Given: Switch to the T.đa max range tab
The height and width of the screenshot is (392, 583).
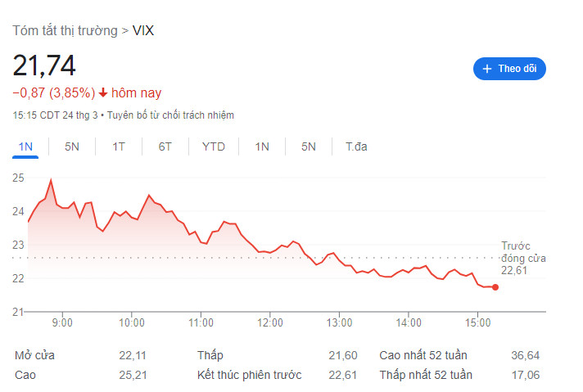Looking at the screenshot, I should click(x=356, y=146).
